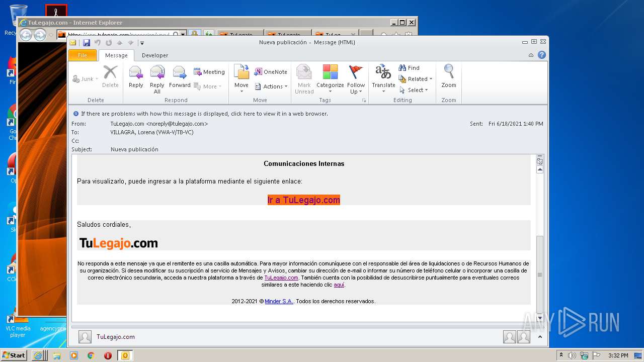
Task: Click the Delete message icon
Action: click(110, 77)
